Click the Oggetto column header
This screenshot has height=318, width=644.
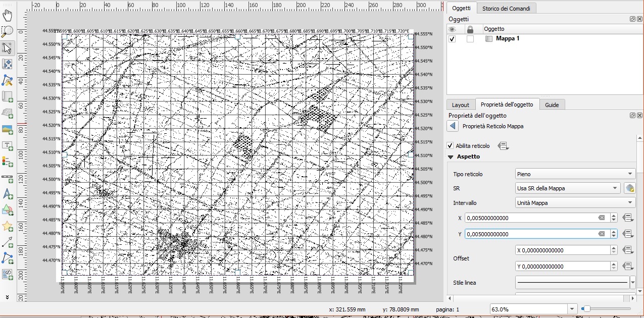tap(495, 29)
